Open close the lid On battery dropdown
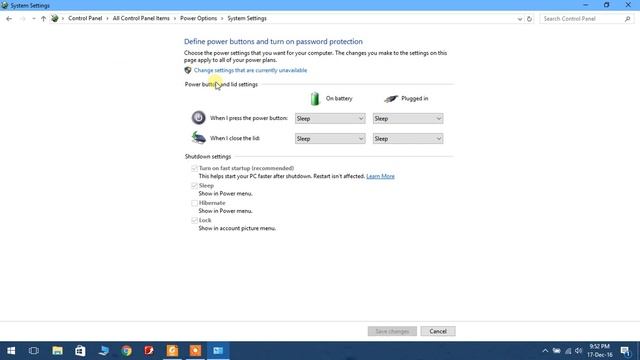This screenshot has width=640, height=360. pos(330,139)
